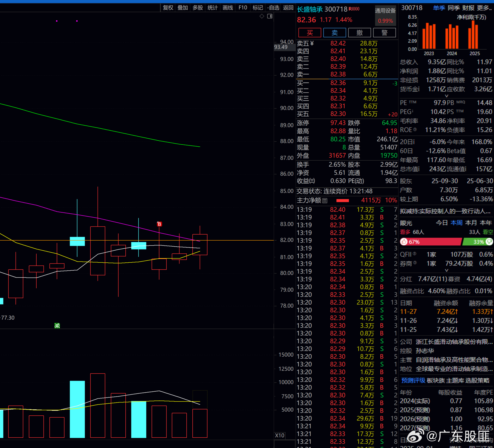Expand the financial summary chevron under 货币金
This screenshot has height=448, width=494.
click(446, 96)
